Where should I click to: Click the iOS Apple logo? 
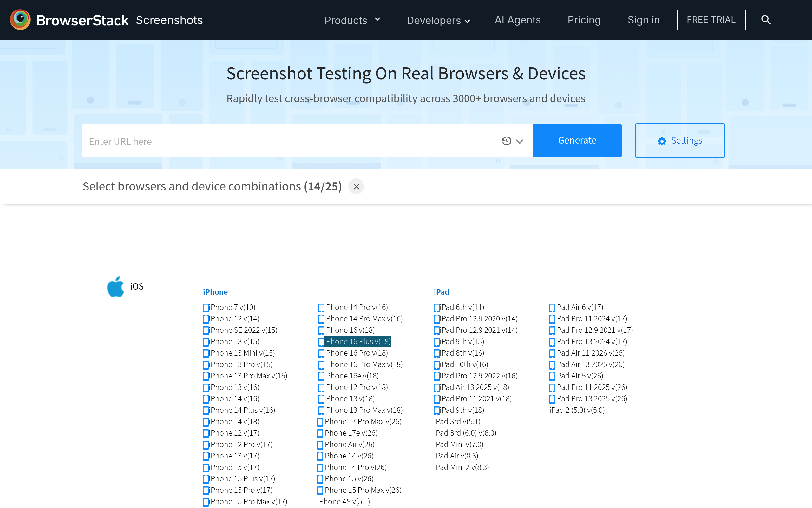point(115,287)
